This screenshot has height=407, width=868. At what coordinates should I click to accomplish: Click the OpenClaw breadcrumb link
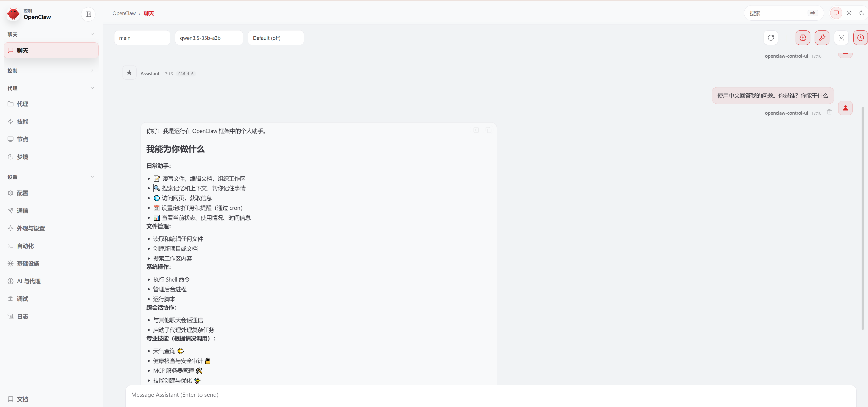[124, 13]
